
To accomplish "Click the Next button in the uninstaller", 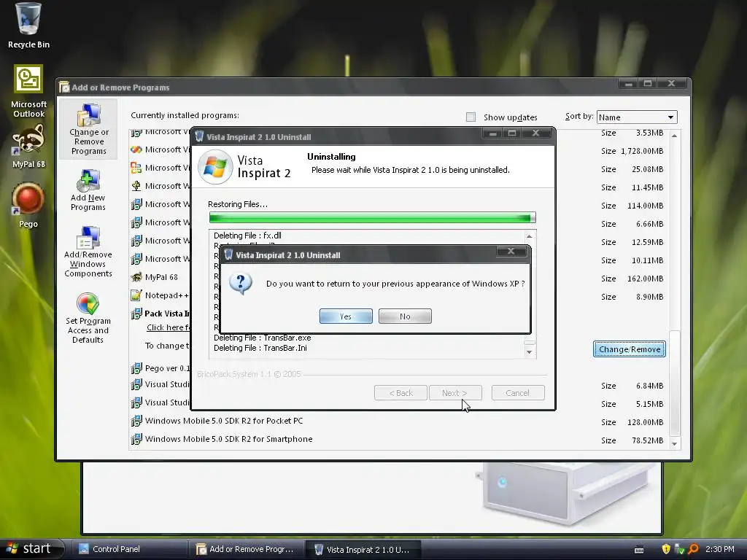I will pyautogui.click(x=455, y=393).
